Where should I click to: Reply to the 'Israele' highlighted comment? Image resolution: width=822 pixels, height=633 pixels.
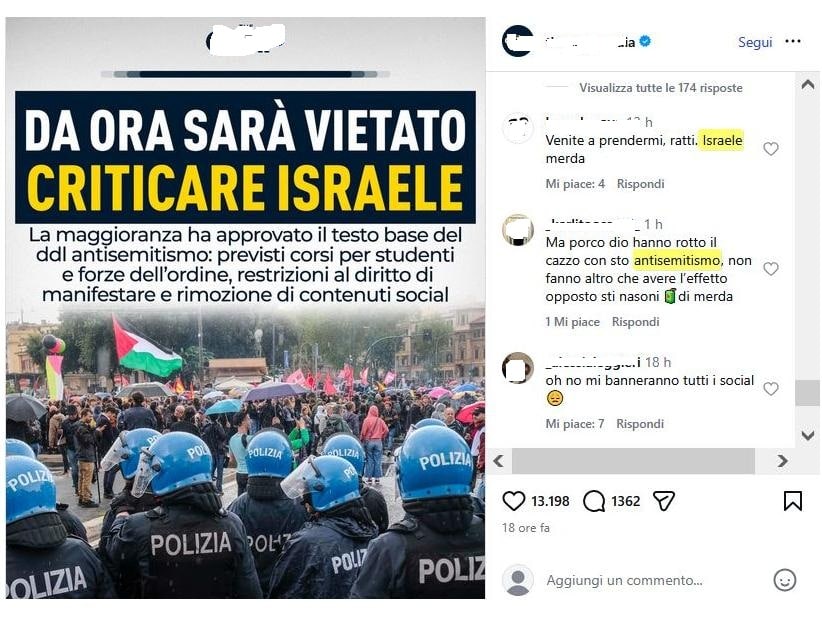click(x=640, y=184)
